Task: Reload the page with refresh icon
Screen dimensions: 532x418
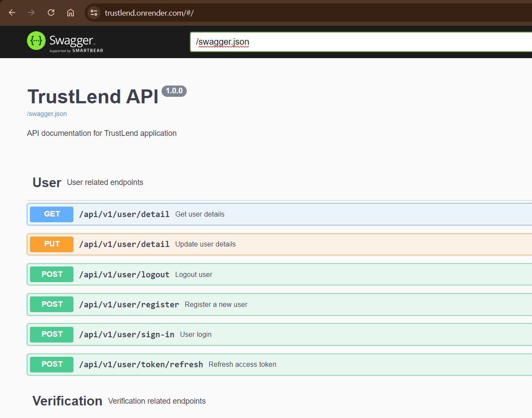Action: coord(51,13)
